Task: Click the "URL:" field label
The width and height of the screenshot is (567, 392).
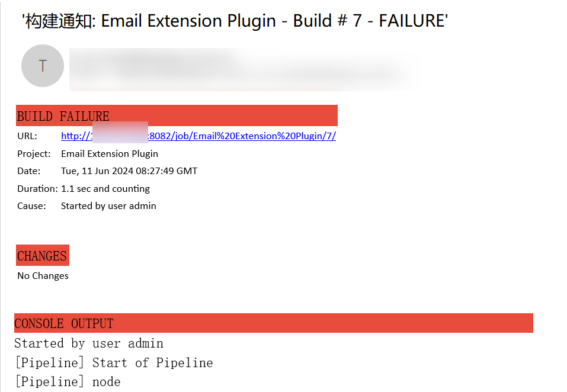Action: click(x=27, y=136)
